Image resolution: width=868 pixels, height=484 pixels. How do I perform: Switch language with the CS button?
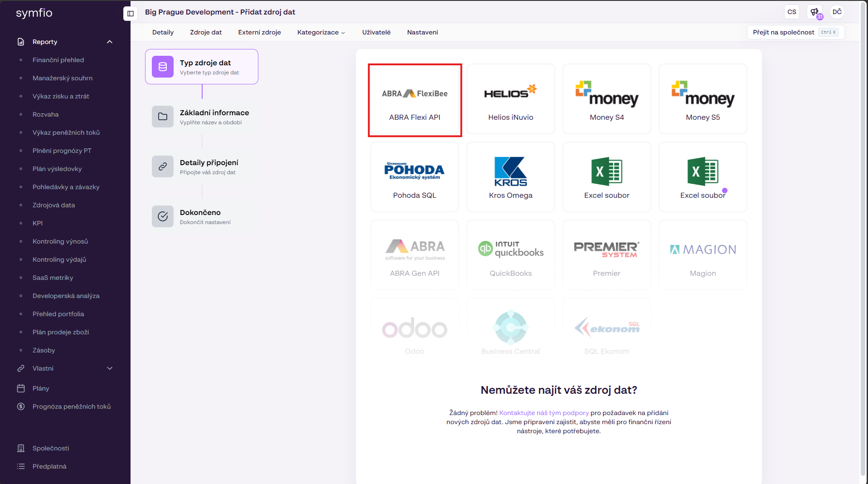792,12
